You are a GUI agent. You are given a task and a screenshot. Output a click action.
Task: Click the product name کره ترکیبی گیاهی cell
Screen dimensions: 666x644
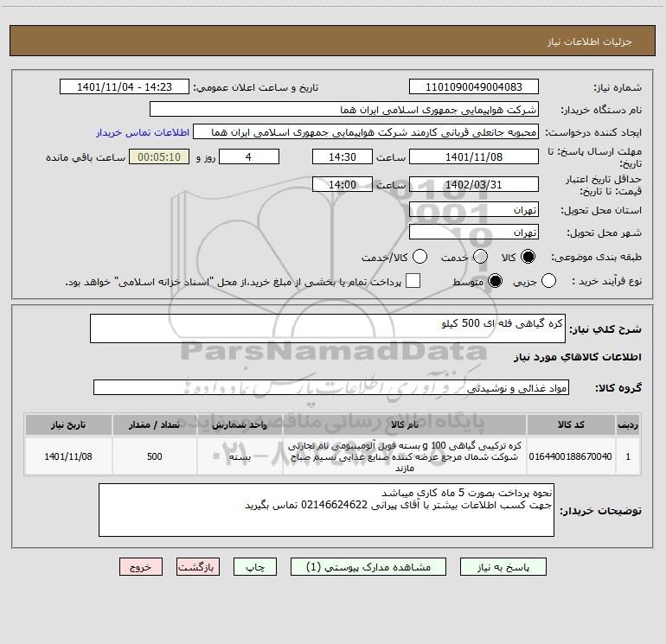pyautogui.click(x=405, y=456)
